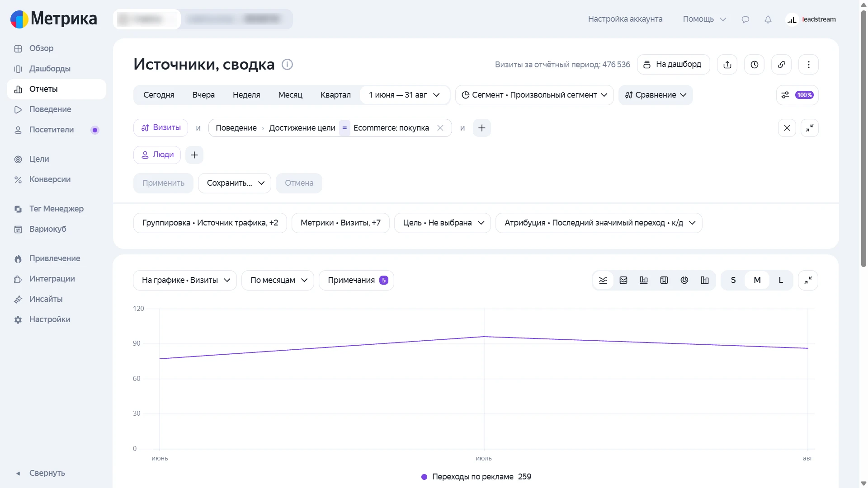Click the Люди segment button

(157, 155)
